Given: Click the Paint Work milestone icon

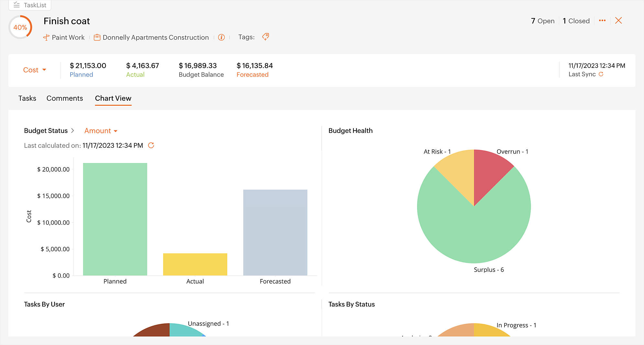Looking at the screenshot, I should (46, 38).
